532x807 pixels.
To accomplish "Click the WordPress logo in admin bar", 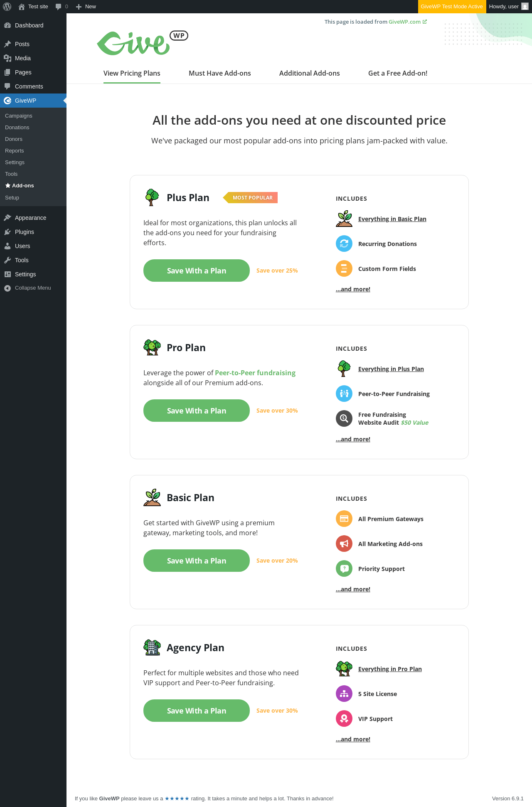I will pyautogui.click(x=7, y=7).
